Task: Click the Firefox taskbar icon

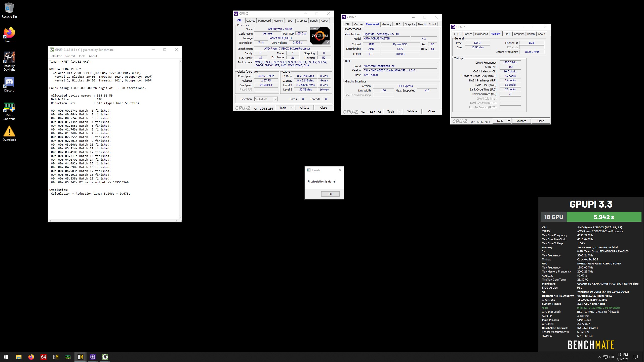Action: click(31, 357)
